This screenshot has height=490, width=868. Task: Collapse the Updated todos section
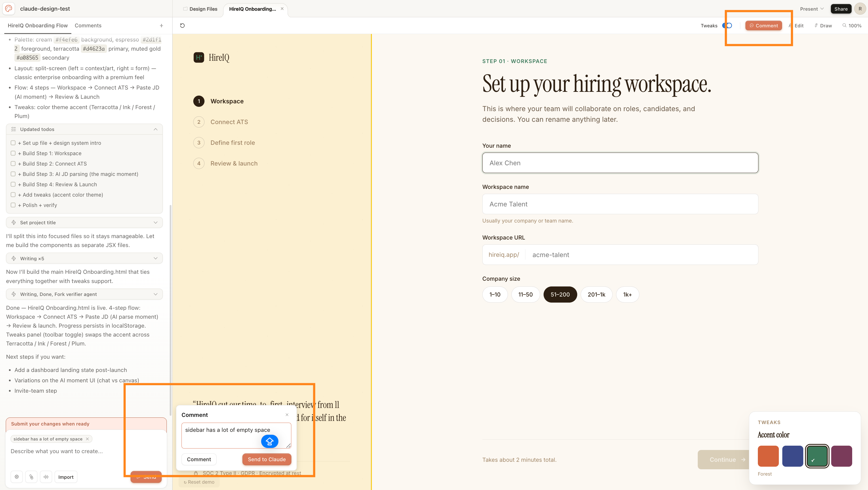[x=155, y=129]
